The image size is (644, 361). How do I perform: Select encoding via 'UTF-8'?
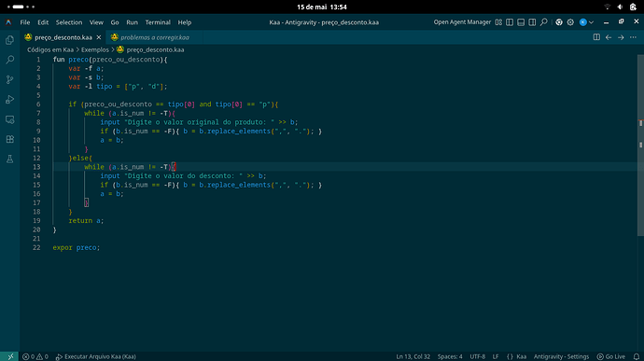477,356
